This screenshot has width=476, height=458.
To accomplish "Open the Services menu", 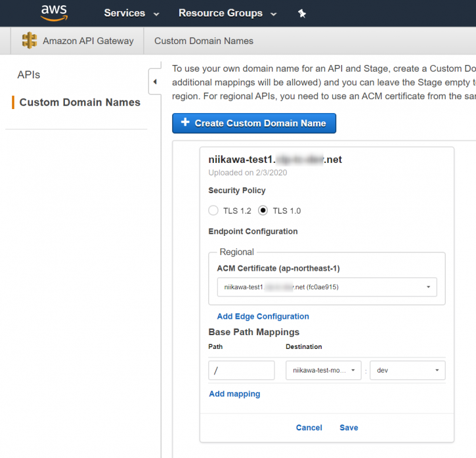I will click(x=131, y=13).
